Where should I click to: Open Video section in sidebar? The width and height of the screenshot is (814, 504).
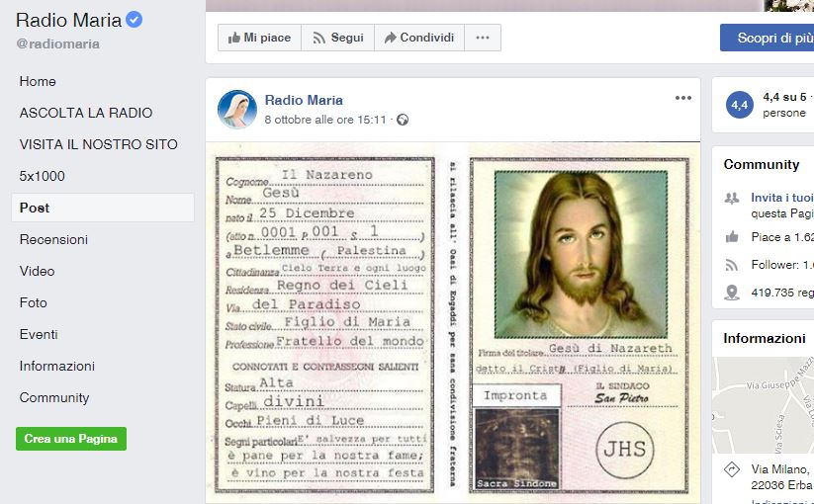pyautogui.click(x=37, y=271)
